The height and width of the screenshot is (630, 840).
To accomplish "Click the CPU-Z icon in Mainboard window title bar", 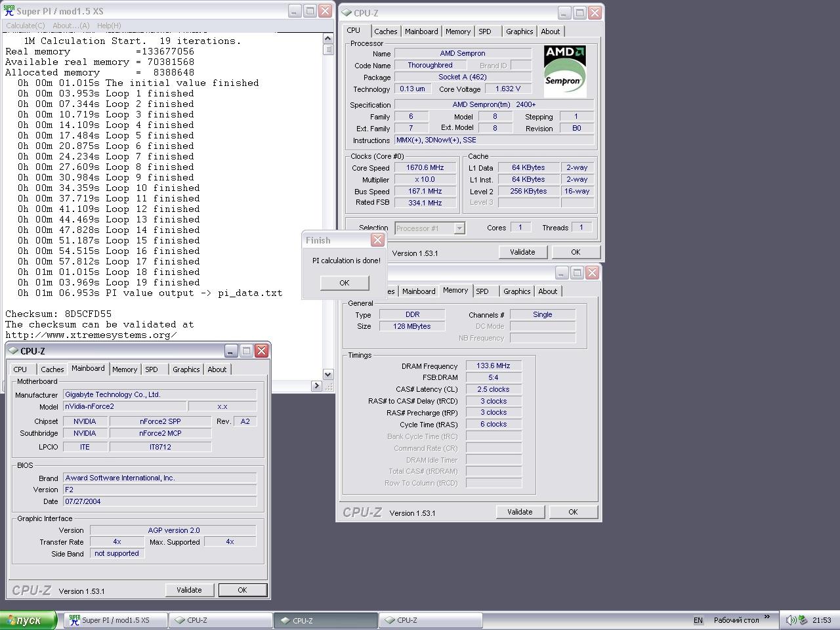I will 13,351.
